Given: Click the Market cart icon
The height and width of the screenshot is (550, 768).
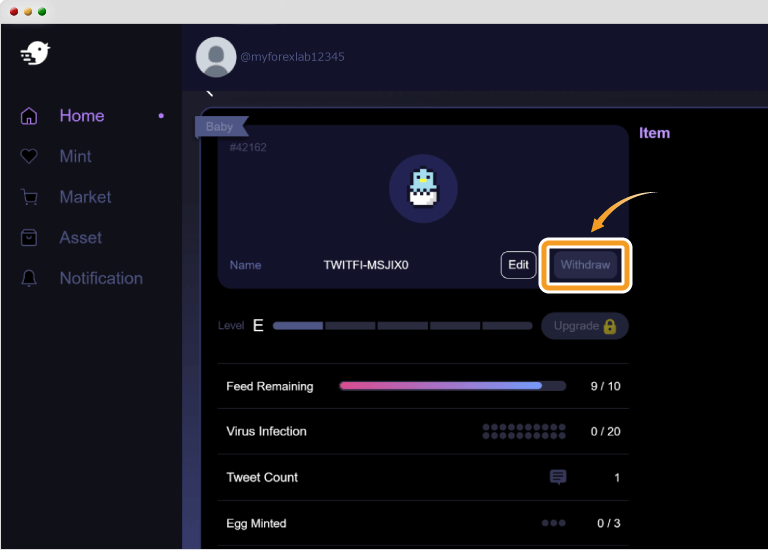Looking at the screenshot, I should click(29, 198).
